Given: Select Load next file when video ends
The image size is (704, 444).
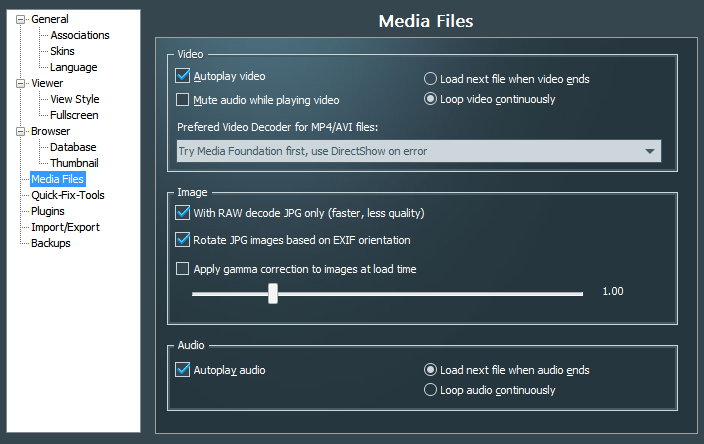Looking at the screenshot, I should click(x=431, y=78).
